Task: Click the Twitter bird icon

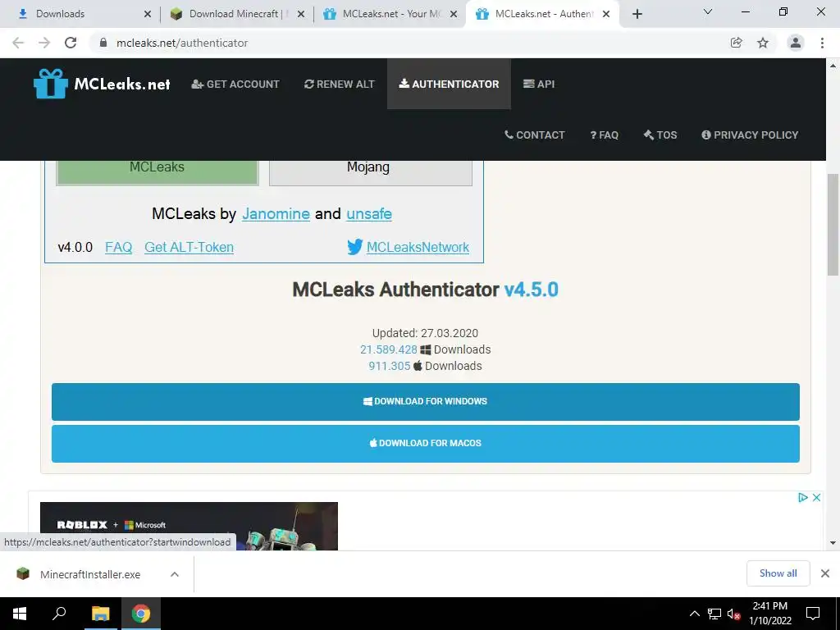Action: 354,247
